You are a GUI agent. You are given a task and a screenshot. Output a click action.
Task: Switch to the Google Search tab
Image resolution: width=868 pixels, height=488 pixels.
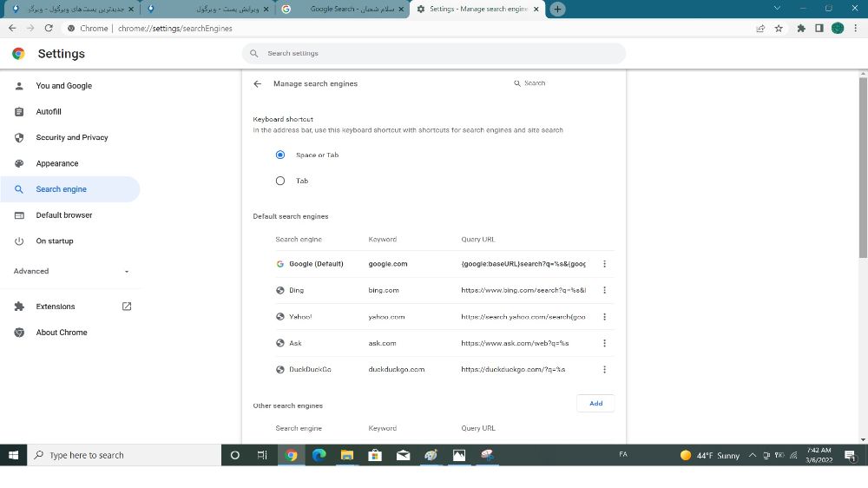point(342,9)
